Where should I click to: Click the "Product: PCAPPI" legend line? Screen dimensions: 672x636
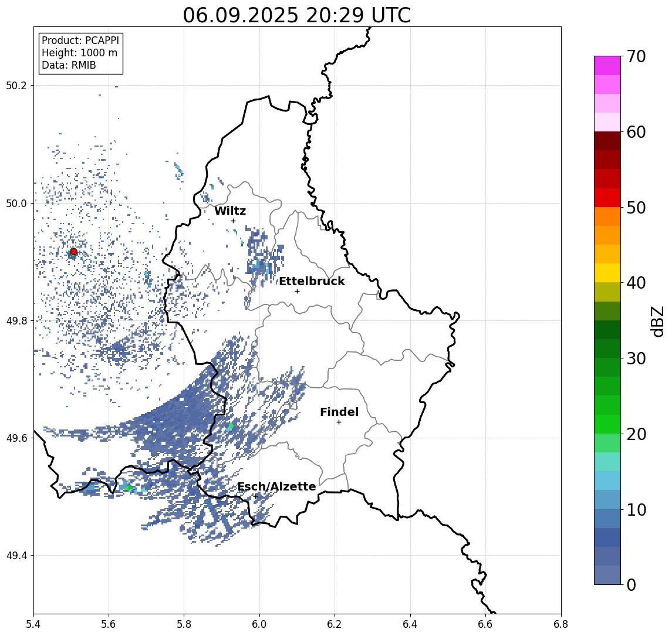pos(80,40)
